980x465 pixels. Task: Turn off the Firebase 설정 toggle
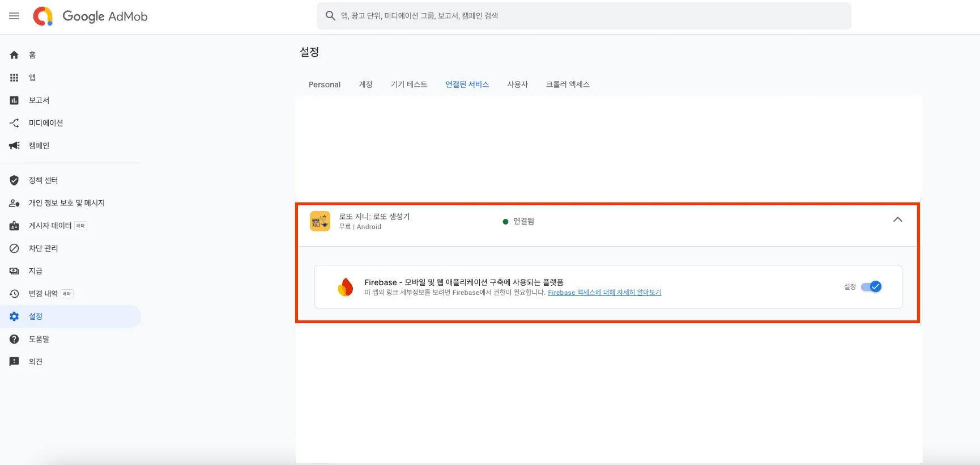tap(871, 287)
